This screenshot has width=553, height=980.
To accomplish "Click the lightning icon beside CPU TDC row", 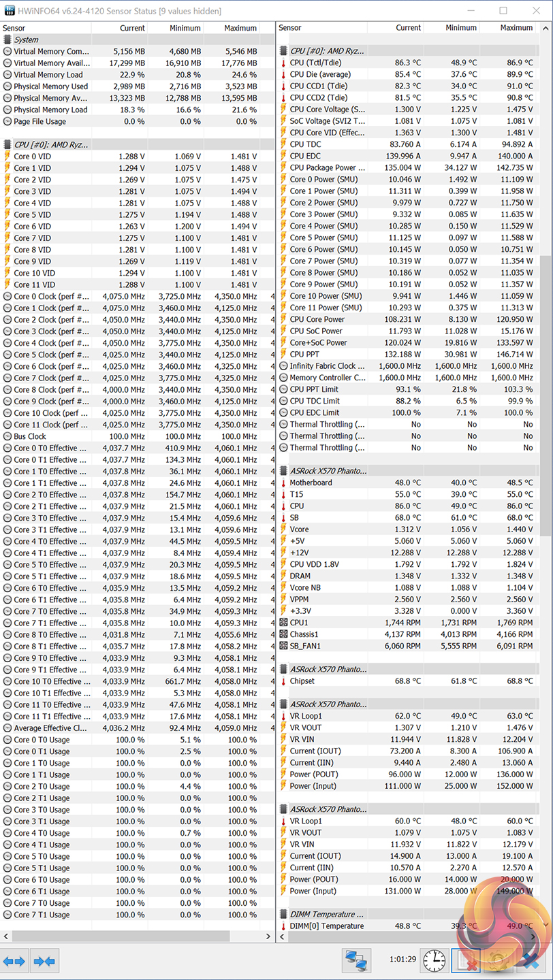I will pyautogui.click(x=283, y=144).
